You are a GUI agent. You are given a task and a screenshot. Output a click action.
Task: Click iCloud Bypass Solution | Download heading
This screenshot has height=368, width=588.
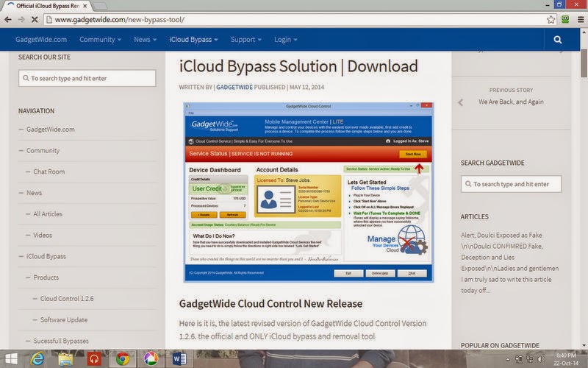click(298, 66)
